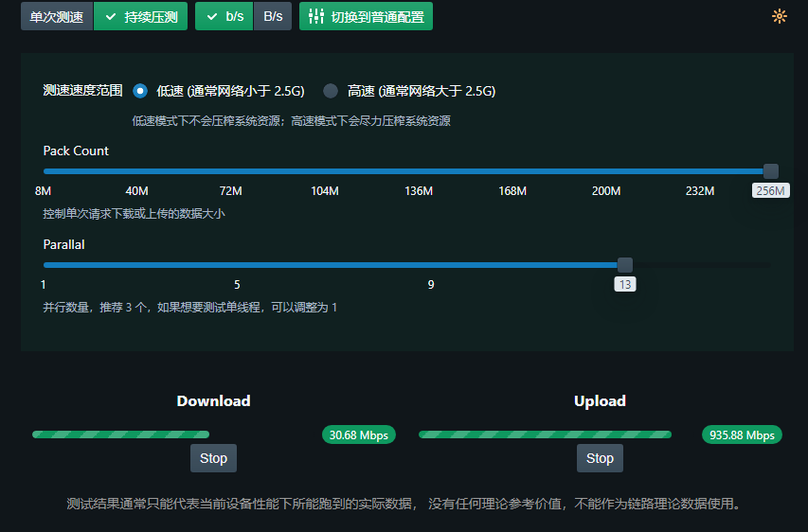This screenshot has height=532, width=808.
Task: Switch units to b/s
Action: (x=224, y=16)
